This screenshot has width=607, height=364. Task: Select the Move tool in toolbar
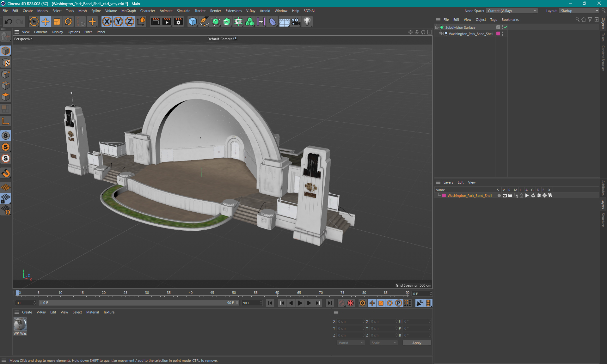coord(45,21)
